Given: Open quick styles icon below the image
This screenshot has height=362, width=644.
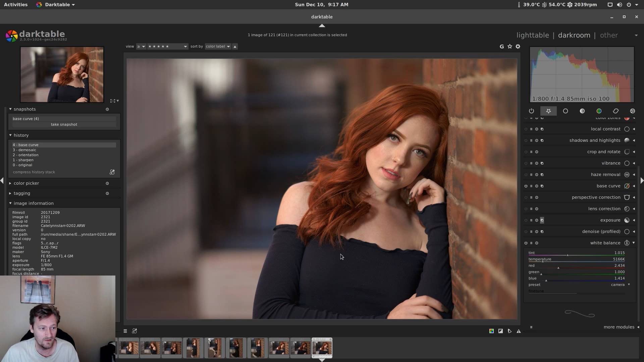Looking at the screenshot, I should (x=135, y=331).
